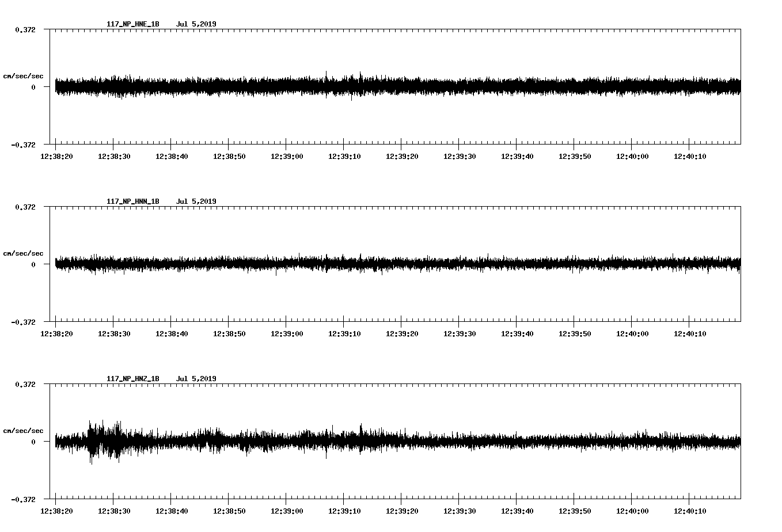The height and width of the screenshot is (532, 782).
Task: Click 12:39:20 time label under HNZ plot
Action: click(402, 511)
